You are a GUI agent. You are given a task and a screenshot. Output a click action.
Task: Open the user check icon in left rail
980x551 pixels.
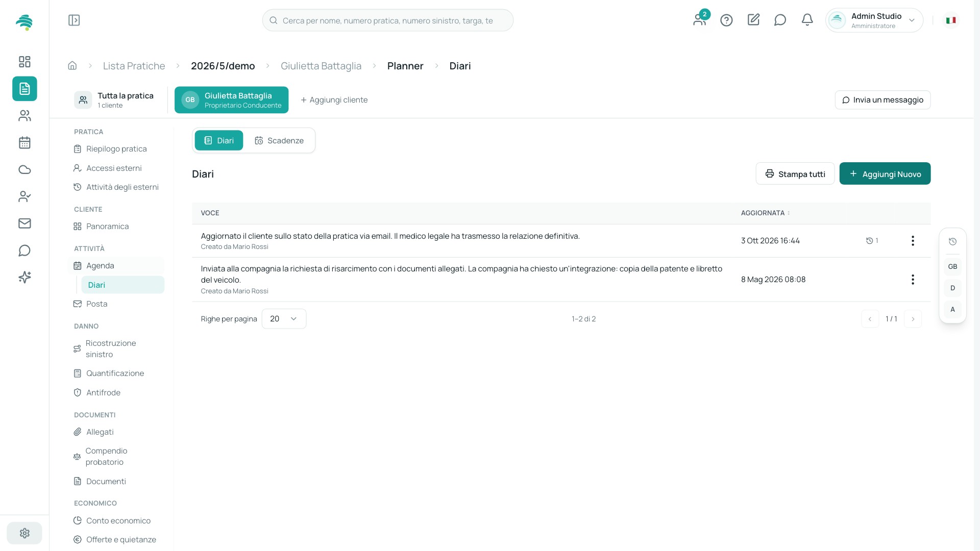(x=24, y=196)
